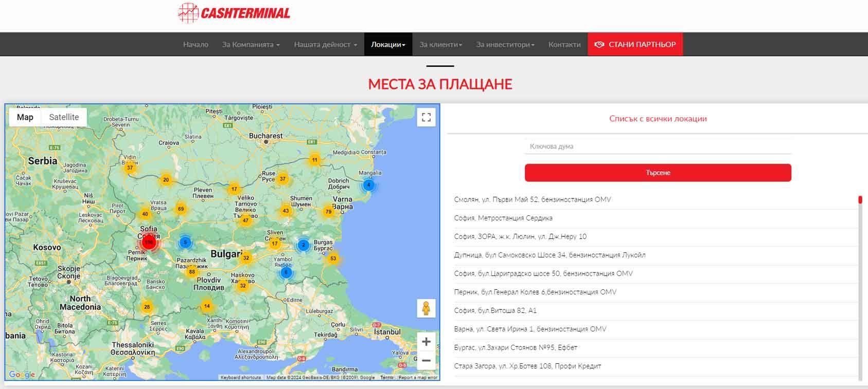The image size is (868, 389).
Task: Click the yellow cluster marker 47 near Veliko Tarnovo
Action: coord(245,220)
